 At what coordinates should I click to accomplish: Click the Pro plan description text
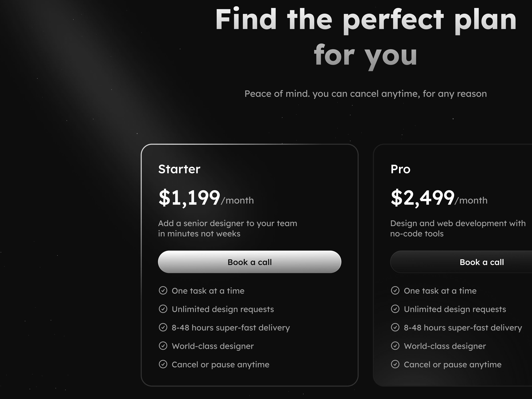point(458,228)
